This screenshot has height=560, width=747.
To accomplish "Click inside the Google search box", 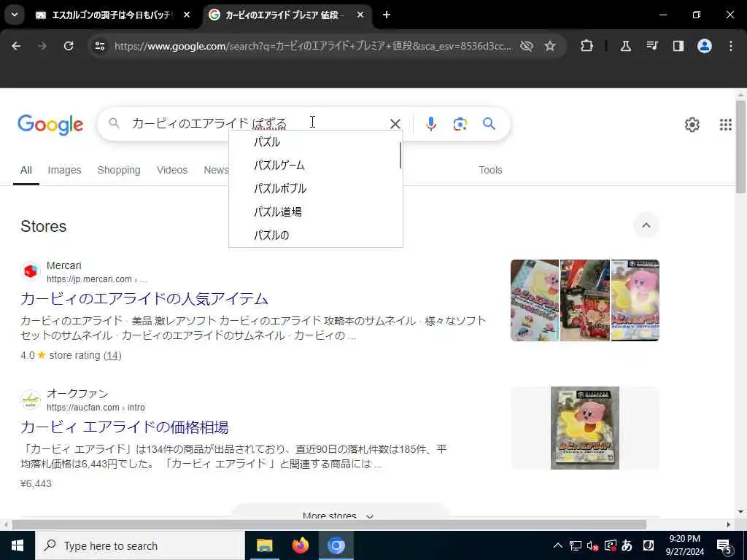I will pyautogui.click(x=258, y=124).
